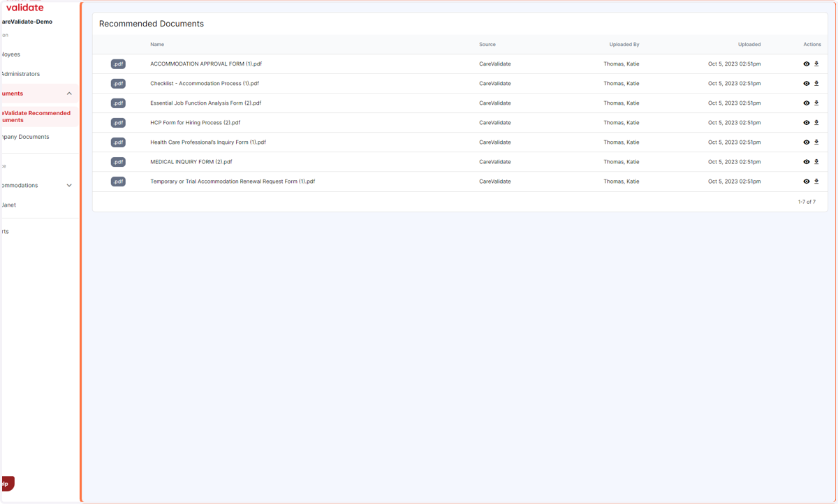838x504 pixels.
Task: Click .pdf badge for Health Care Professional's form
Action: tap(118, 142)
